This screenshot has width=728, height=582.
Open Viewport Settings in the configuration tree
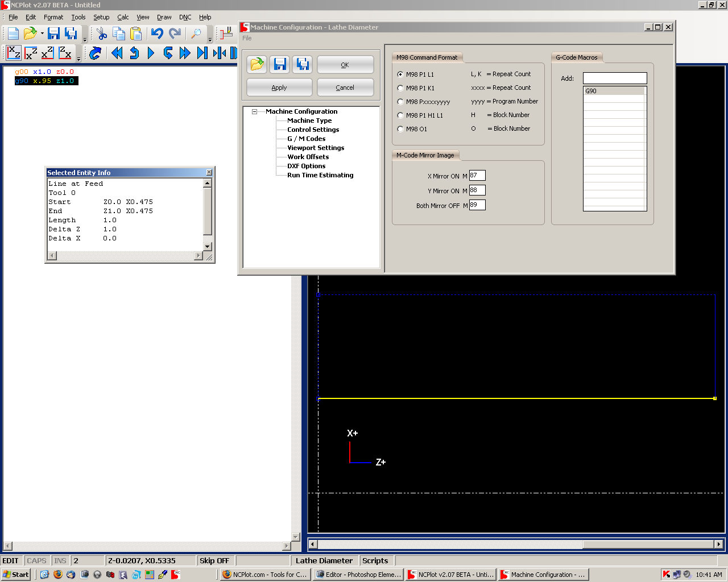coord(316,148)
